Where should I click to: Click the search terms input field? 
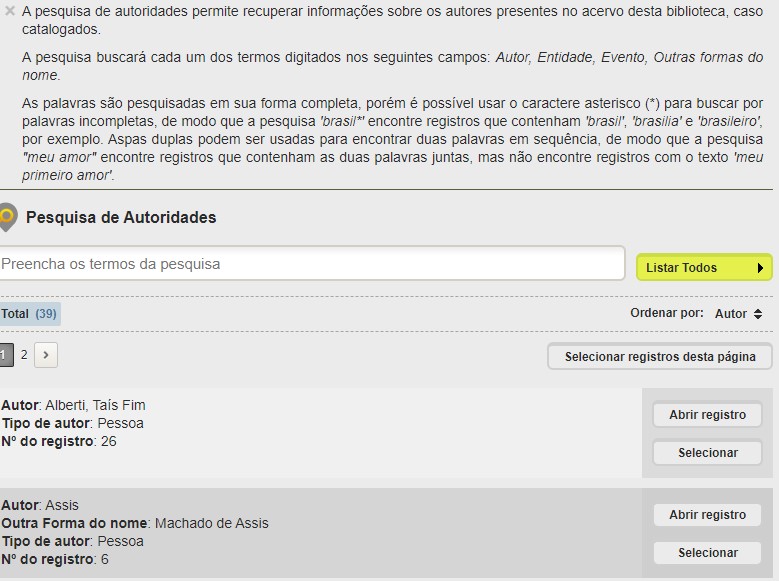(x=312, y=264)
